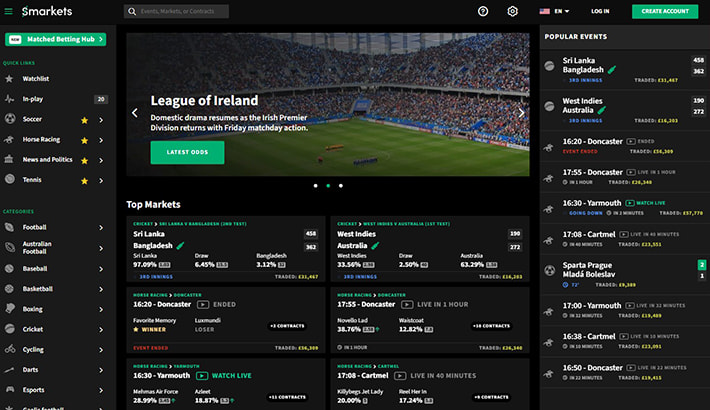The image size is (710, 410).
Task: Open the hamburger menu icon
Action: point(8,11)
